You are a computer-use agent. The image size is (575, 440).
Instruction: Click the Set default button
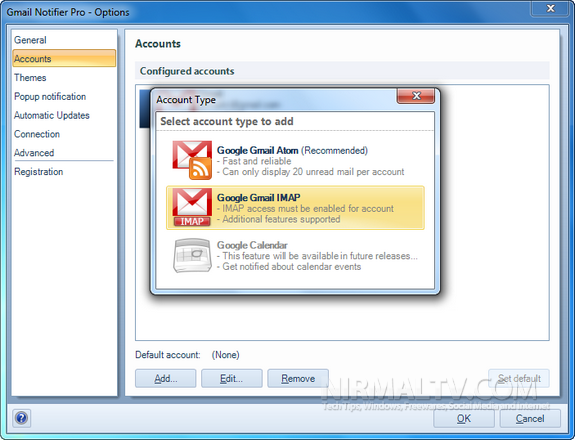point(519,378)
